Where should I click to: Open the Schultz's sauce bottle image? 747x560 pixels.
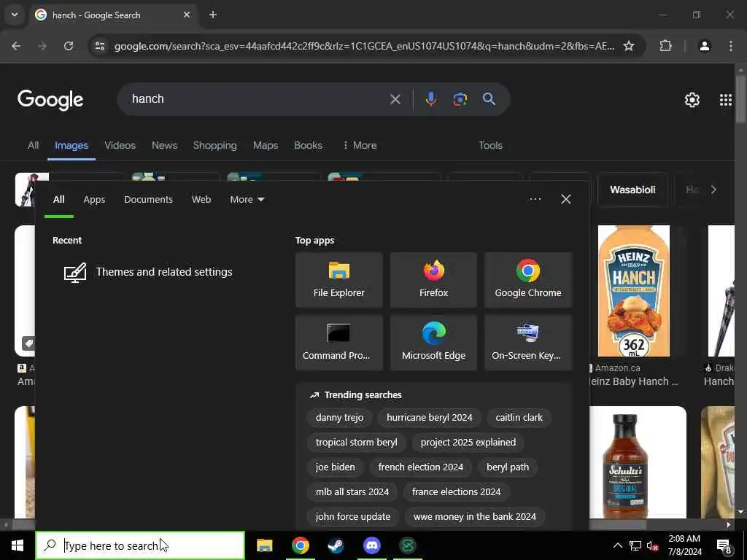638,462
